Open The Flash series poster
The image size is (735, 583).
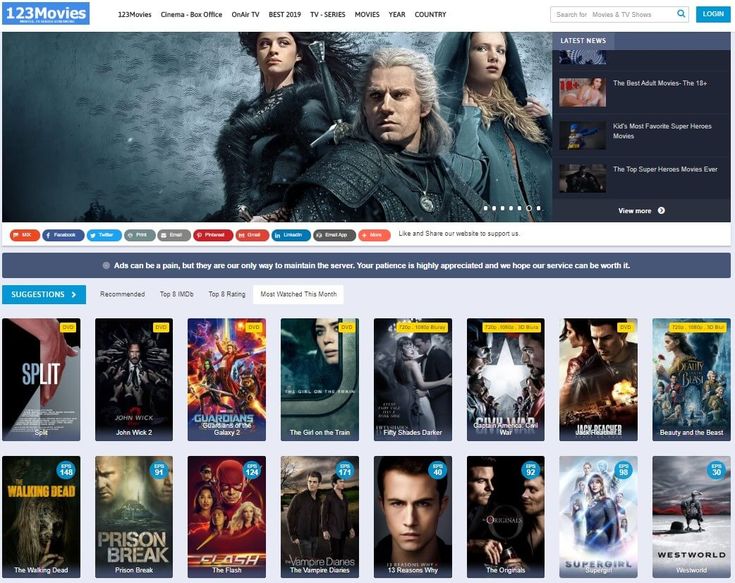click(x=227, y=516)
